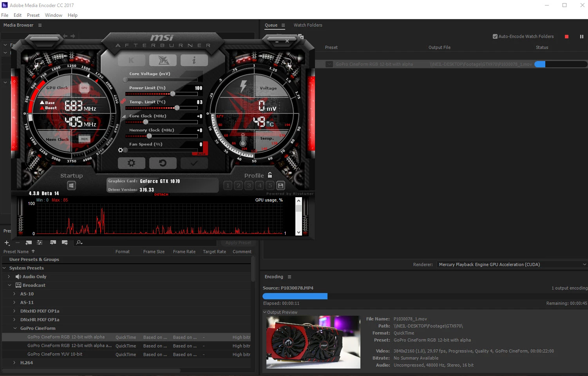Create new preset with plus icon

(x=7, y=243)
